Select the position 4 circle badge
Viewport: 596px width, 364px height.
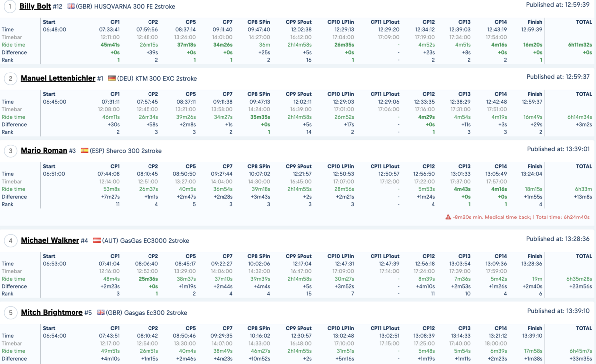pos(10,241)
